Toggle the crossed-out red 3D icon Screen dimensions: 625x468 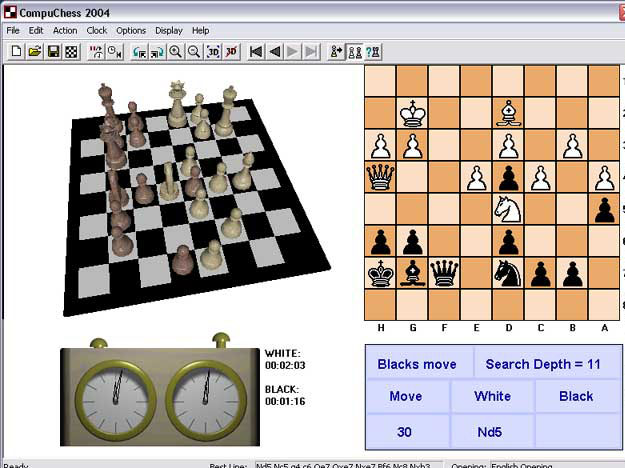pos(231,51)
